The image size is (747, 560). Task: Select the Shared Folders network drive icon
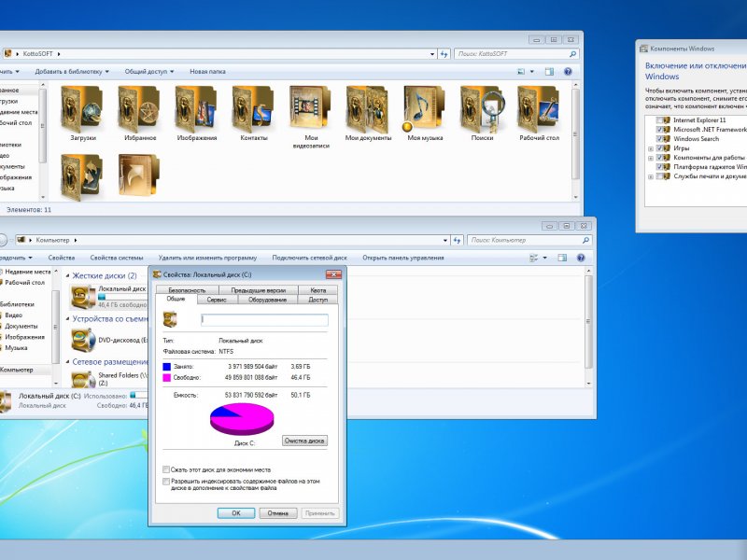(83, 379)
